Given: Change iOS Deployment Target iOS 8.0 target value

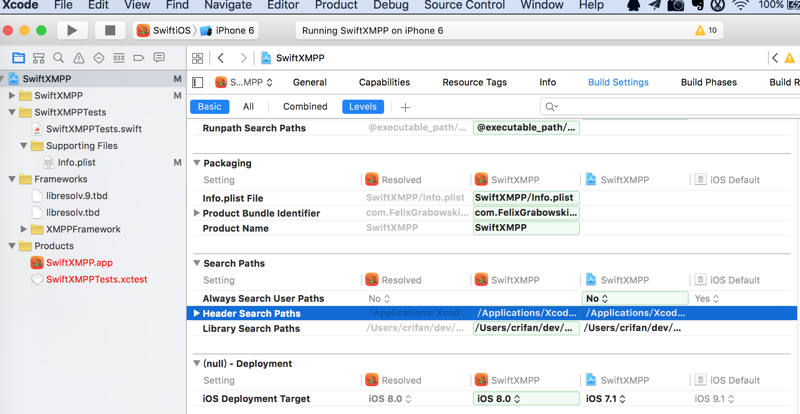Looking at the screenshot, I should coord(526,399).
